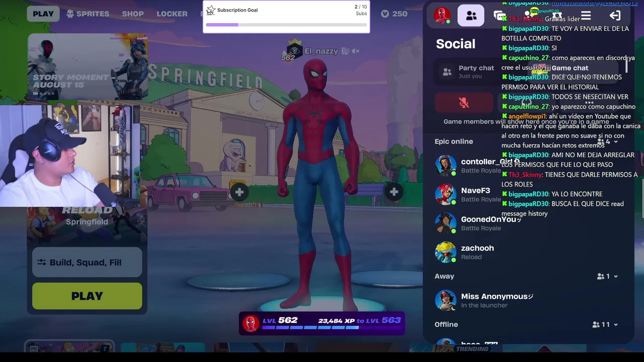Click the eye badge icon above Spider-Man
This screenshot has width=644, height=362.
294,50
